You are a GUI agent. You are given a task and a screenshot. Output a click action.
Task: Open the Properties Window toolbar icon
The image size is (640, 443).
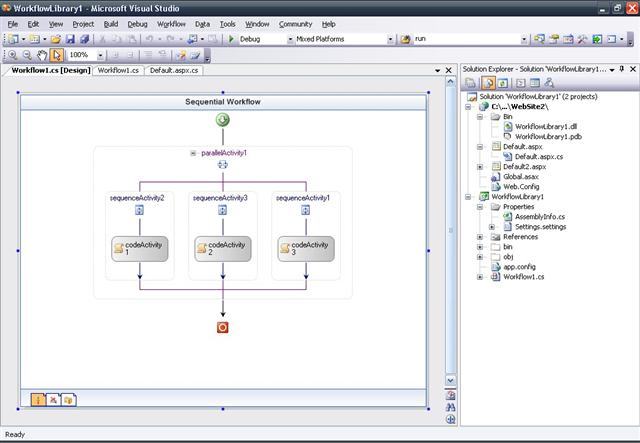(553, 39)
